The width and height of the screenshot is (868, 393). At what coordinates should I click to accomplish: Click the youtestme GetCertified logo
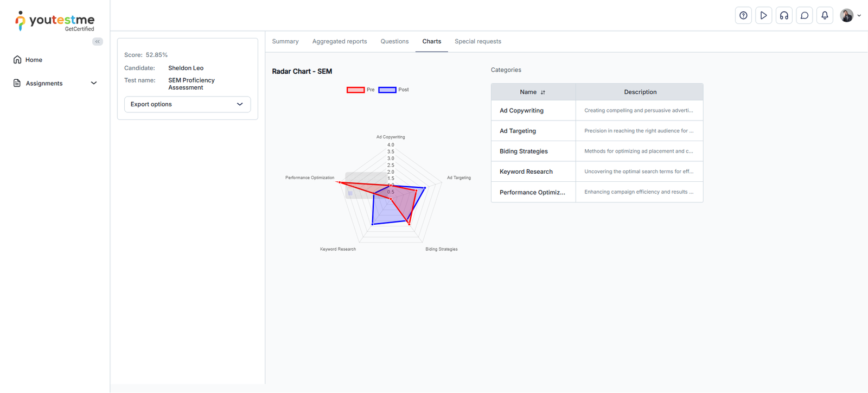coord(55,21)
